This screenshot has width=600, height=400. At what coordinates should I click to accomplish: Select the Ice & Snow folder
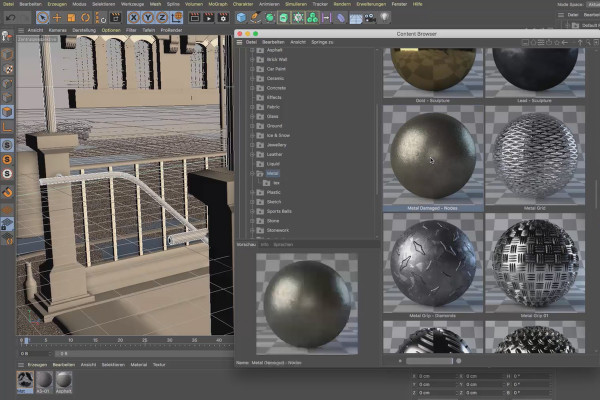(278, 136)
